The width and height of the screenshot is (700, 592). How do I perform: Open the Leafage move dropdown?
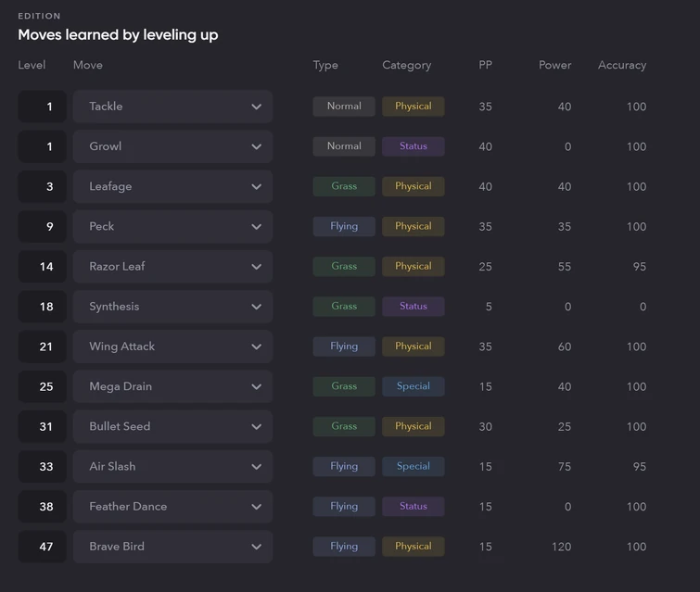click(x=172, y=186)
